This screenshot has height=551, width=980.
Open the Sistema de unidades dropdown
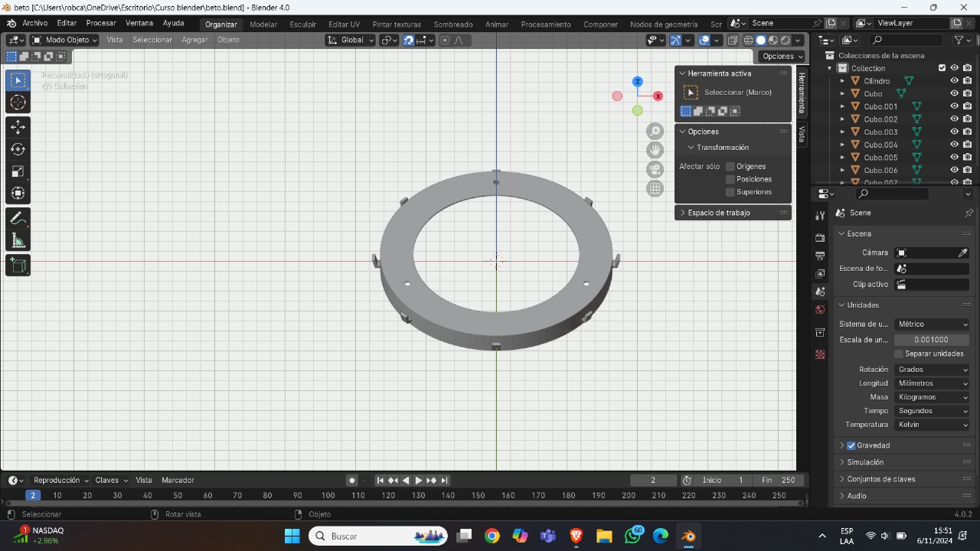pos(932,324)
